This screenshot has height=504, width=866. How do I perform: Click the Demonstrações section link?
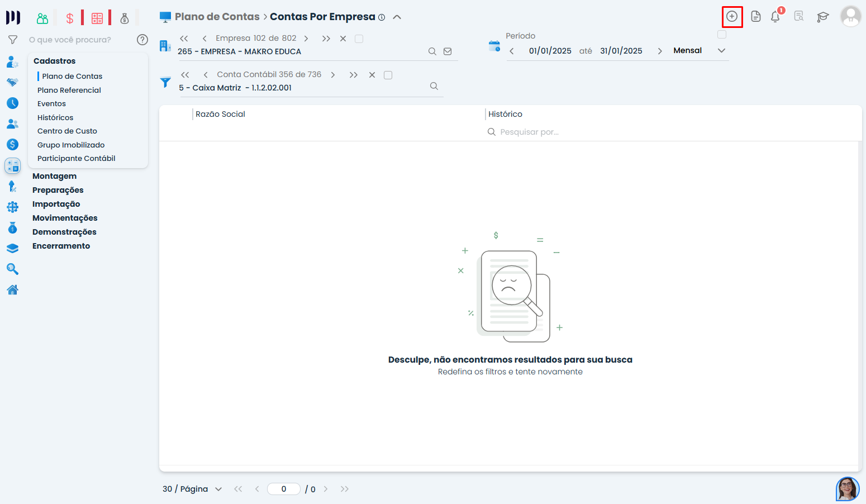pos(64,232)
